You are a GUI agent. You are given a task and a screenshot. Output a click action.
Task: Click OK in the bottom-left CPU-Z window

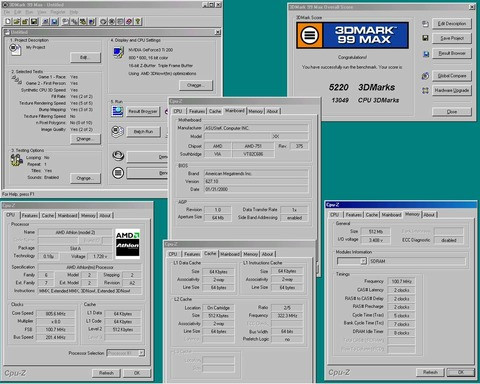pos(137,373)
